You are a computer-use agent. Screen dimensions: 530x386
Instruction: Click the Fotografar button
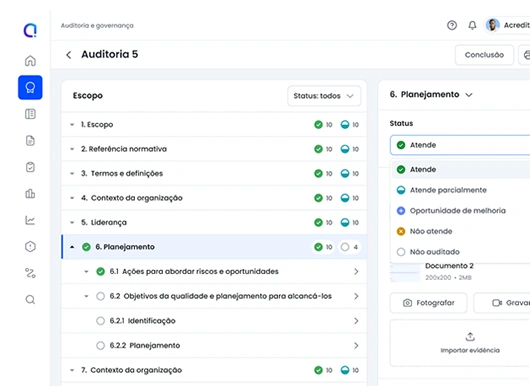tap(429, 303)
